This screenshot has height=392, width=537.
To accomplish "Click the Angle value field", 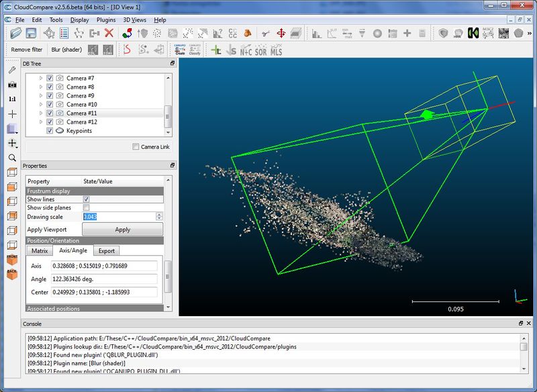I will click(104, 279).
